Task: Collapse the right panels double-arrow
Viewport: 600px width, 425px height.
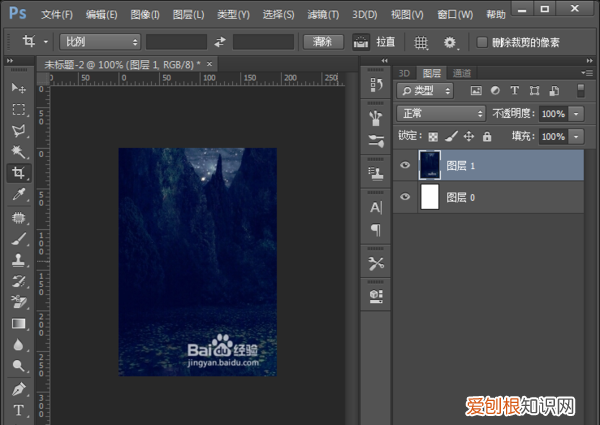Action: pyautogui.click(x=590, y=61)
